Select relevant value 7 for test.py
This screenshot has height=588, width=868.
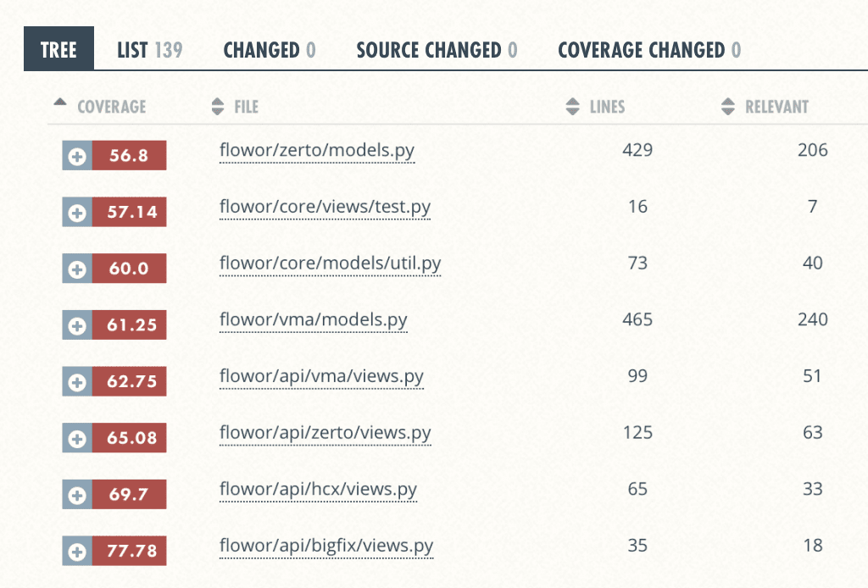(812, 207)
